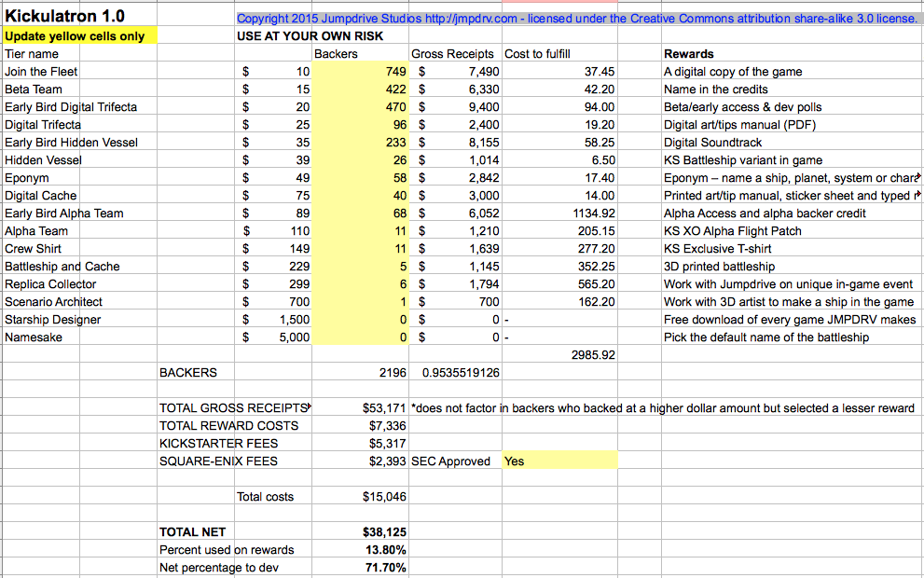Select the TOTAL NET value $38,125
Screen dimensions: 924x578
(x=384, y=532)
